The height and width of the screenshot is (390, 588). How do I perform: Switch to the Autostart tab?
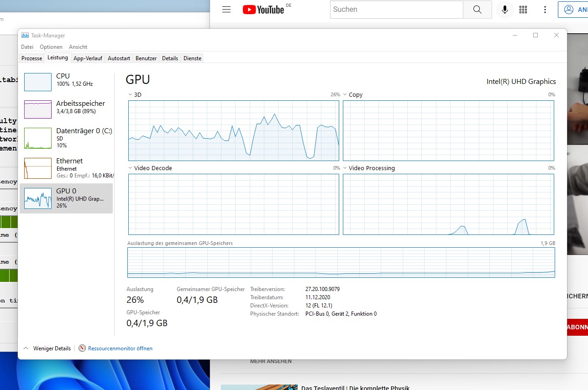119,58
